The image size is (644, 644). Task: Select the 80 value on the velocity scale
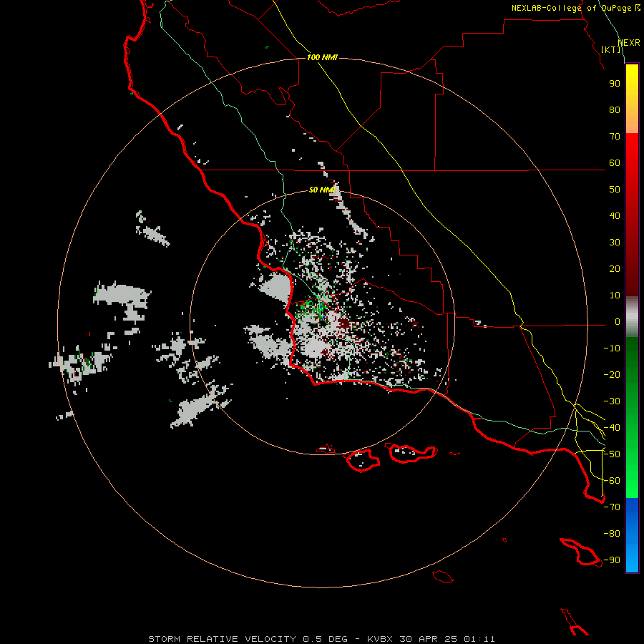(x=615, y=110)
